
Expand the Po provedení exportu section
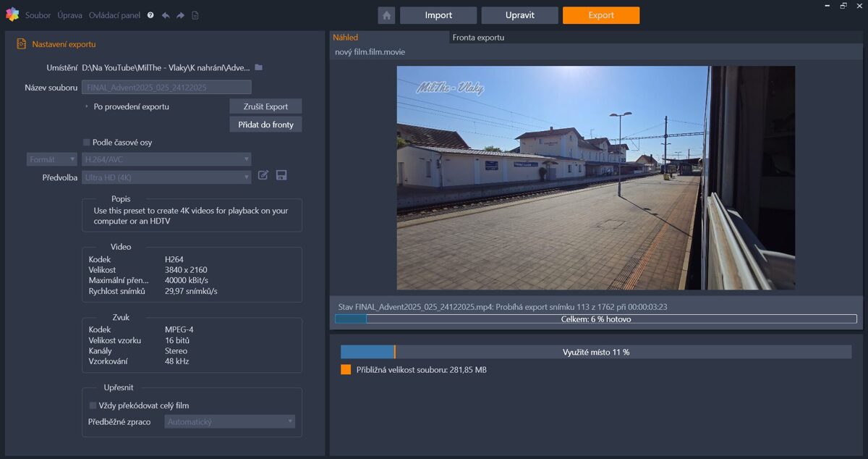pos(87,106)
